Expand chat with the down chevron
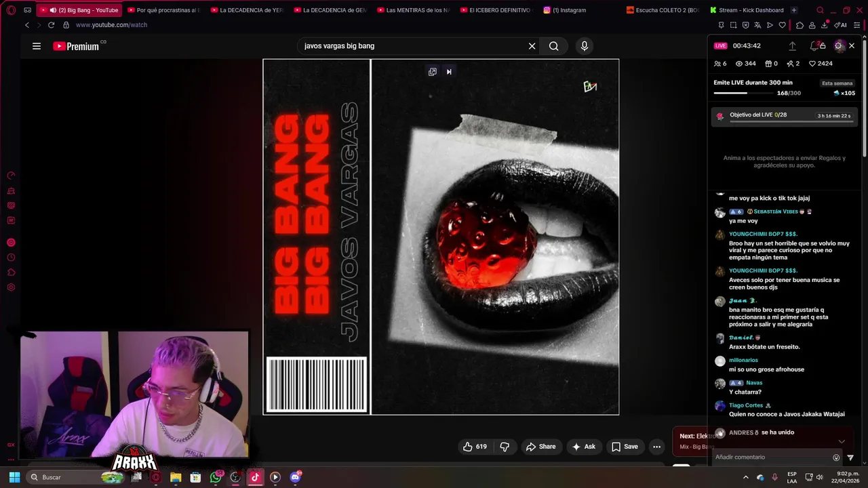The height and width of the screenshot is (488, 868). 842,441
